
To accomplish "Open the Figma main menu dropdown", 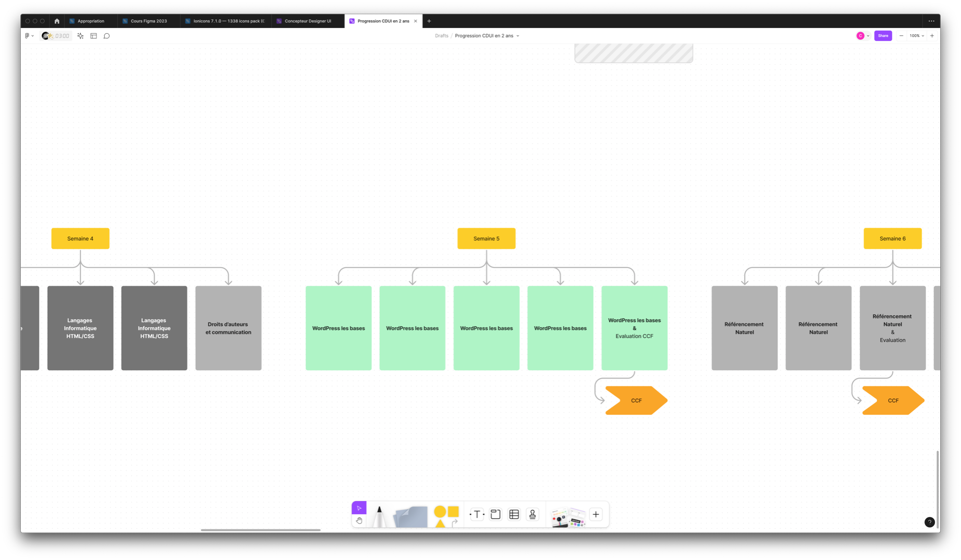I will (29, 36).
